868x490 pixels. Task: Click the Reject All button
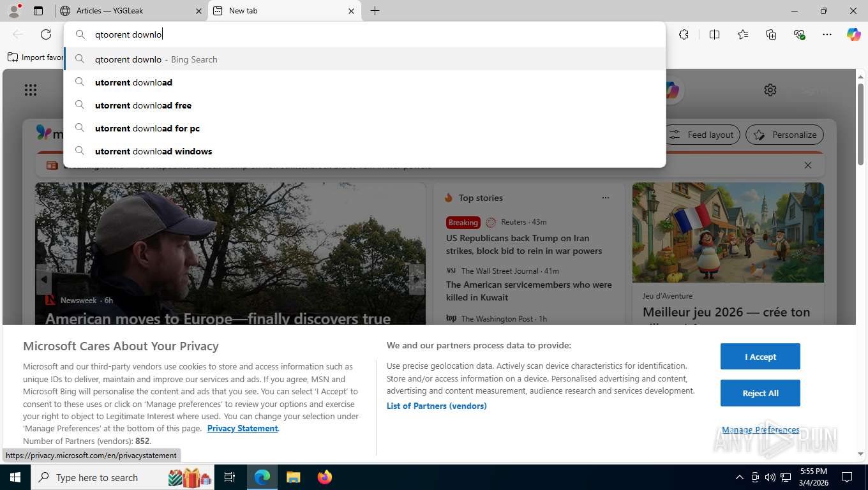tap(760, 393)
